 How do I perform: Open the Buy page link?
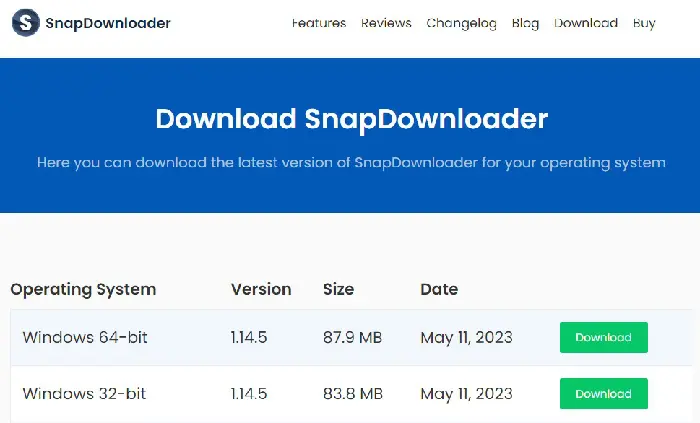point(644,24)
